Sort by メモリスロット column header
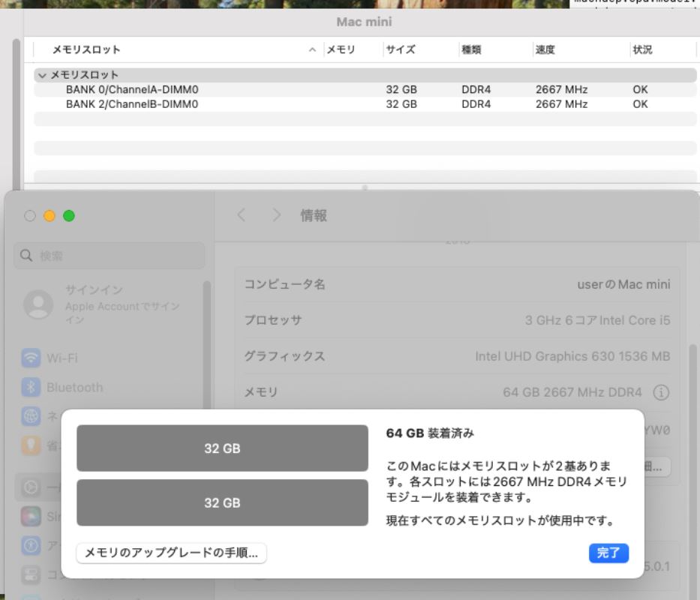This screenshot has height=600, width=700. (86, 49)
